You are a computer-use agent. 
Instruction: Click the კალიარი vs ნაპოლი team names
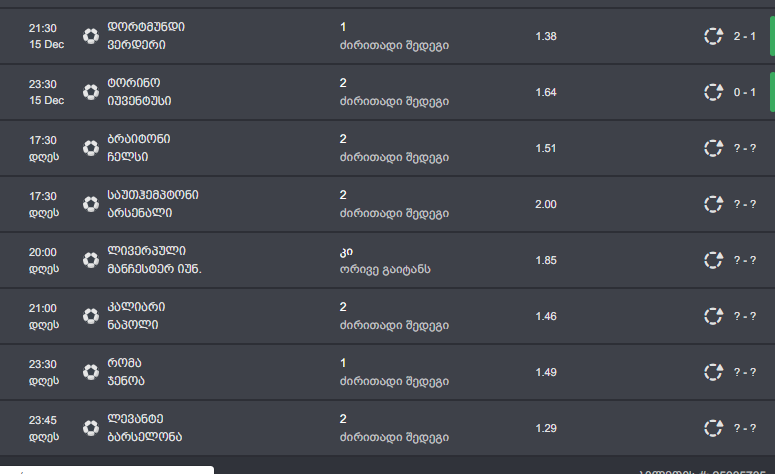(137, 316)
